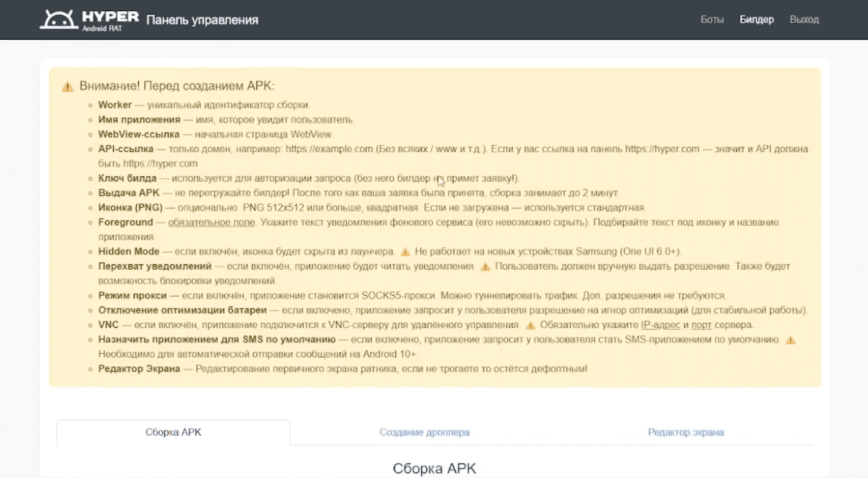Click the bold VNC label
Viewport: 868px width, 478px height.
coord(108,324)
